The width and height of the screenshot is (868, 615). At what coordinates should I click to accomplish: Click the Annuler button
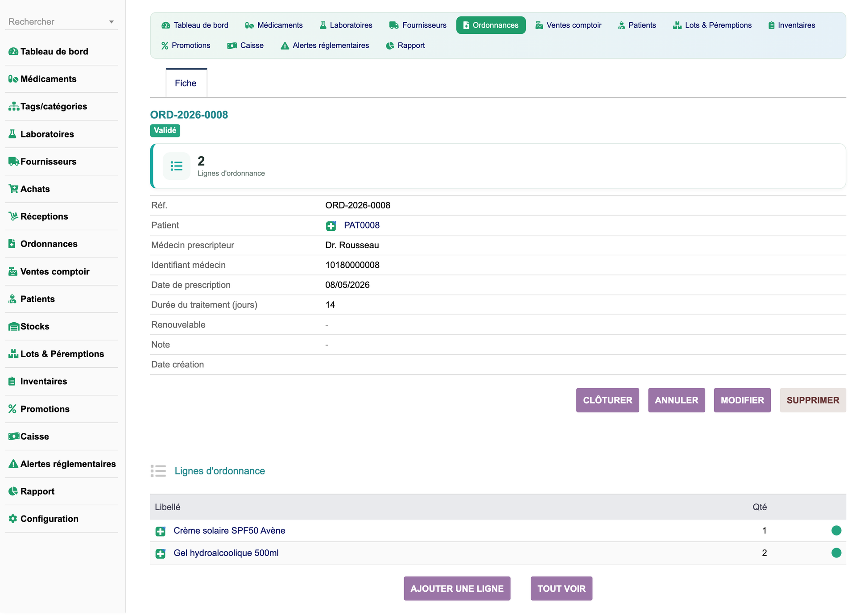coord(677,400)
